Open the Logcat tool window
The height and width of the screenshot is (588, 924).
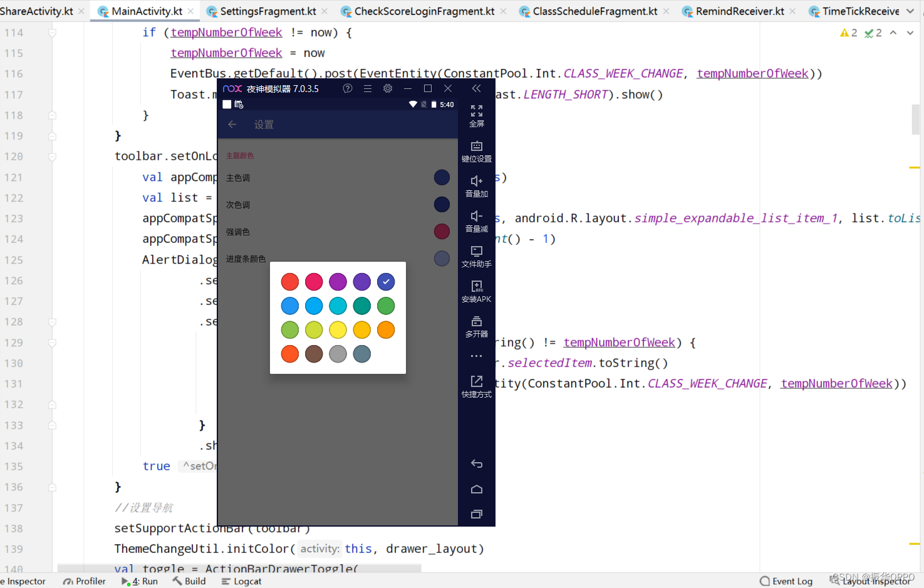(x=242, y=581)
